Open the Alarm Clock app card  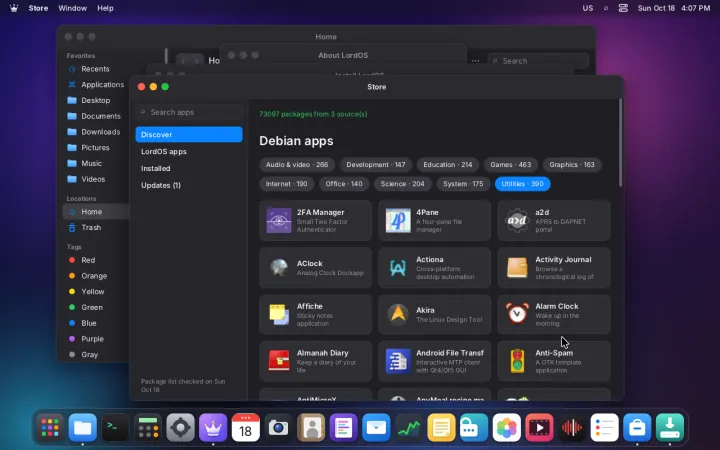pyautogui.click(x=554, y=315)
